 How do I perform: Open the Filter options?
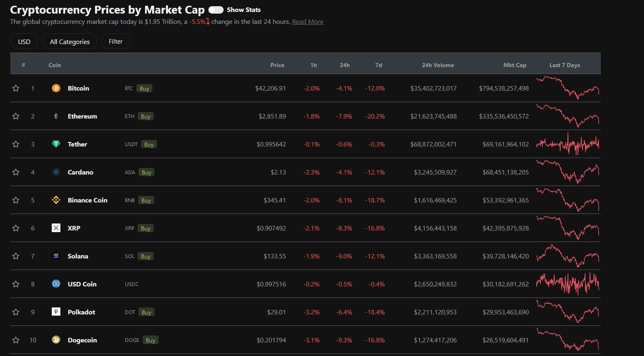116,42
